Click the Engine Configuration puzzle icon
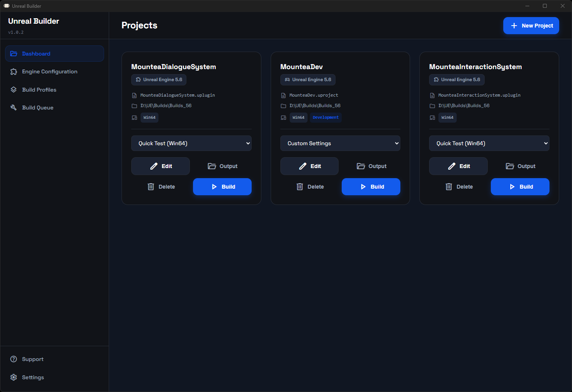The image size is (572, 392). pyautogui.click(x=14, y=71)
